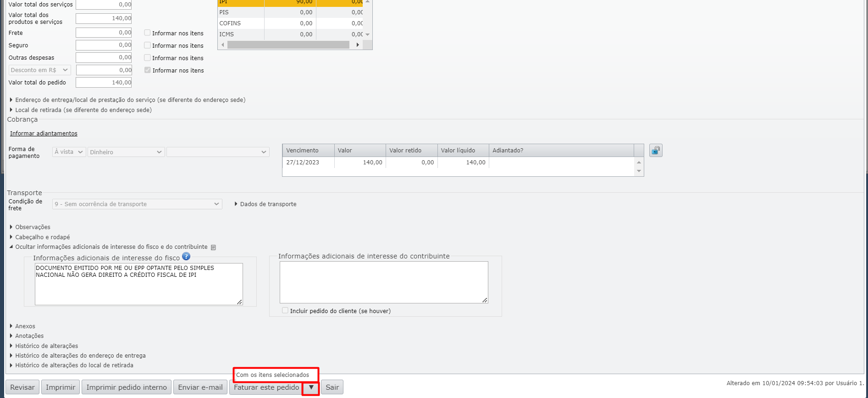Click 'Imprimir pedido interno' button

(127, 387)
